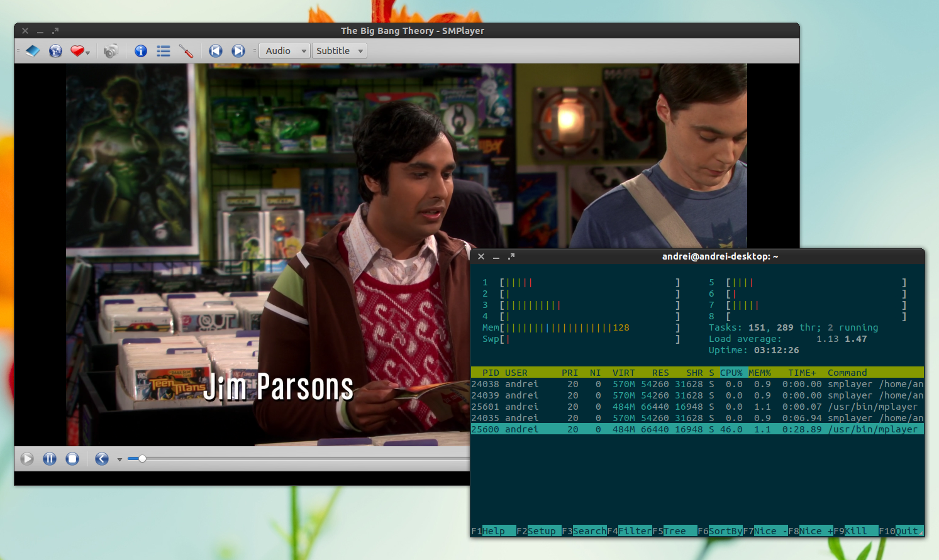
Task: Sort htop by TIME+ column header
Action: coord(802,373)
